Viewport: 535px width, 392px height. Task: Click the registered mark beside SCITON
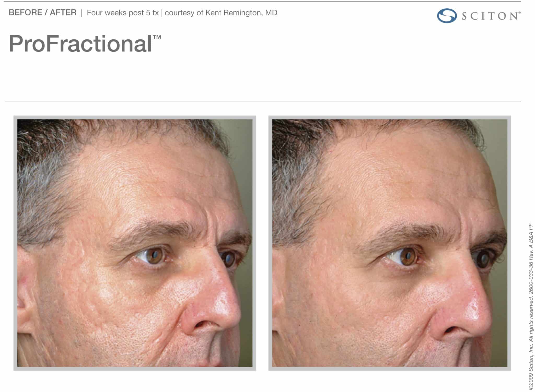519,13
